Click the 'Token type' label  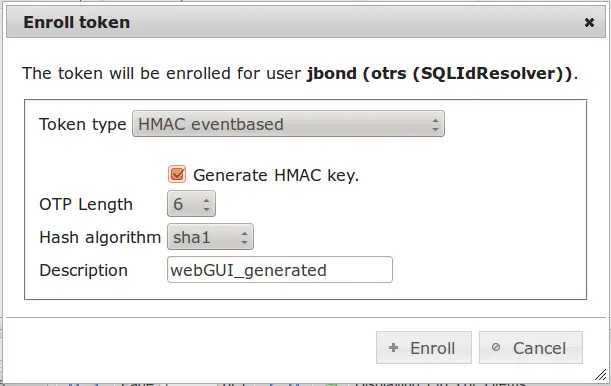tap(83, 125)
